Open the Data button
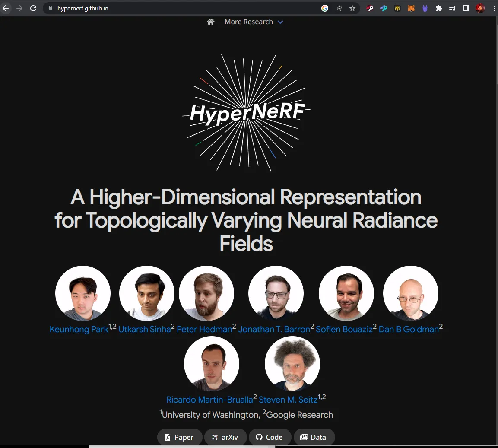The image size is (498, 448). (314, 437)
